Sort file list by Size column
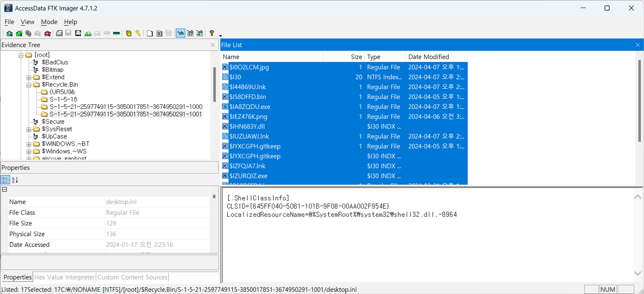Viewport: 644px width, 294px height. click(x=344, y=57)
